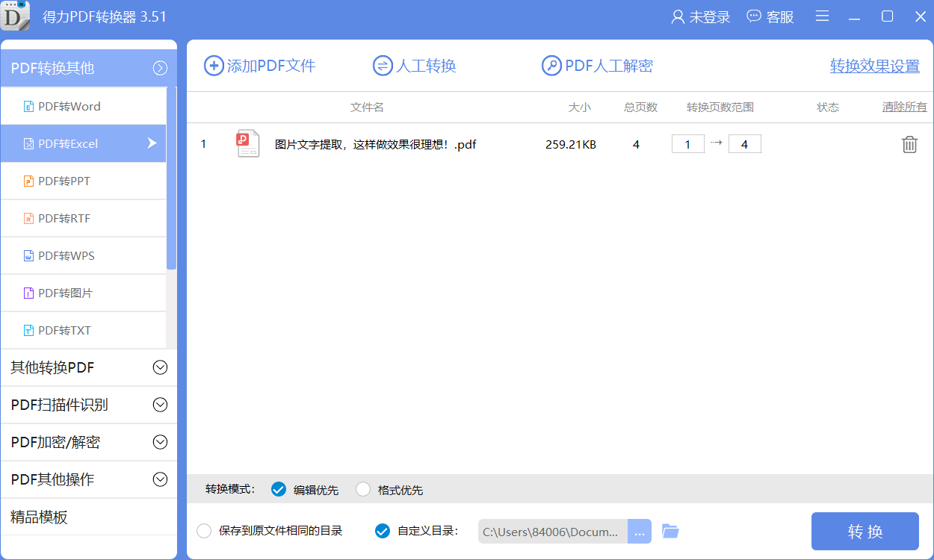The image size is (934, 560).
Task: Click the end page field showing 4
Action: coord(745,144)
